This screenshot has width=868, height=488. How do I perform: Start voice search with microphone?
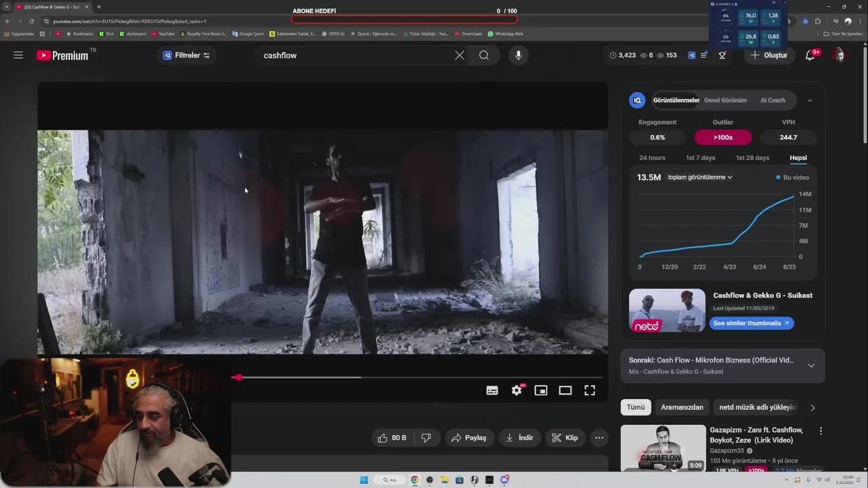pyautogui.click(x=519, y=56)
